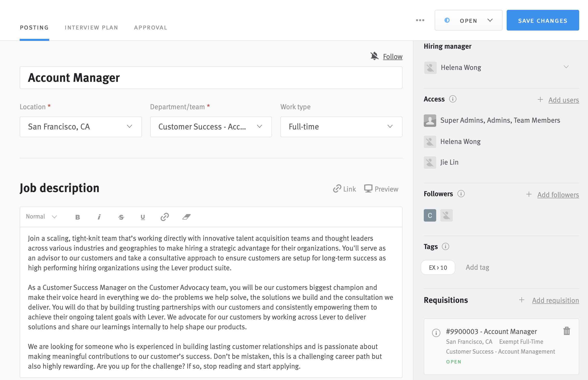Click the Account Manager title field
Screen dimensions: 588x380
211,78
